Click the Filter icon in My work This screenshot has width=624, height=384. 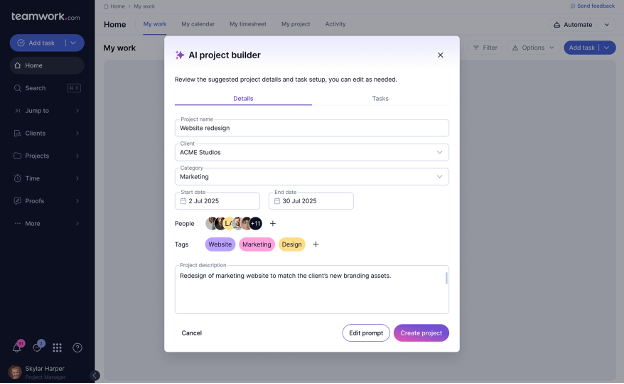[476, 48]
